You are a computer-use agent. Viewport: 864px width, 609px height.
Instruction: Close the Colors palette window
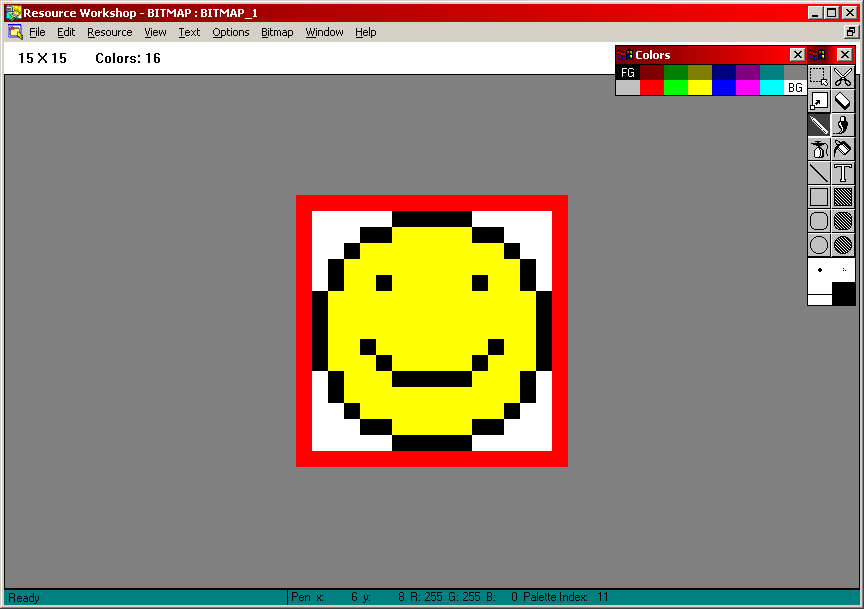click(797, 55)
